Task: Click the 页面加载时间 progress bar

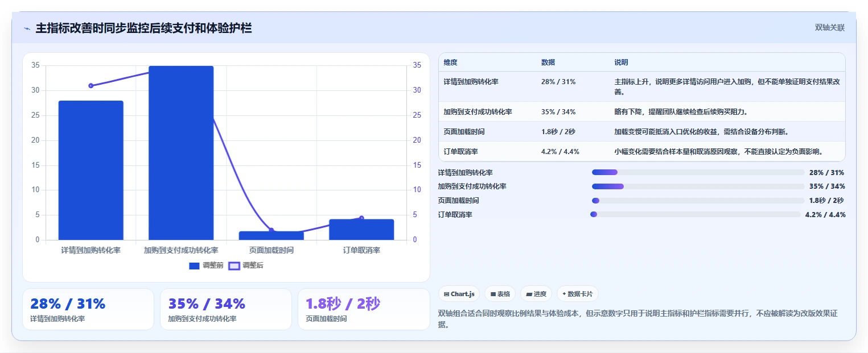Action: point(698,201)
